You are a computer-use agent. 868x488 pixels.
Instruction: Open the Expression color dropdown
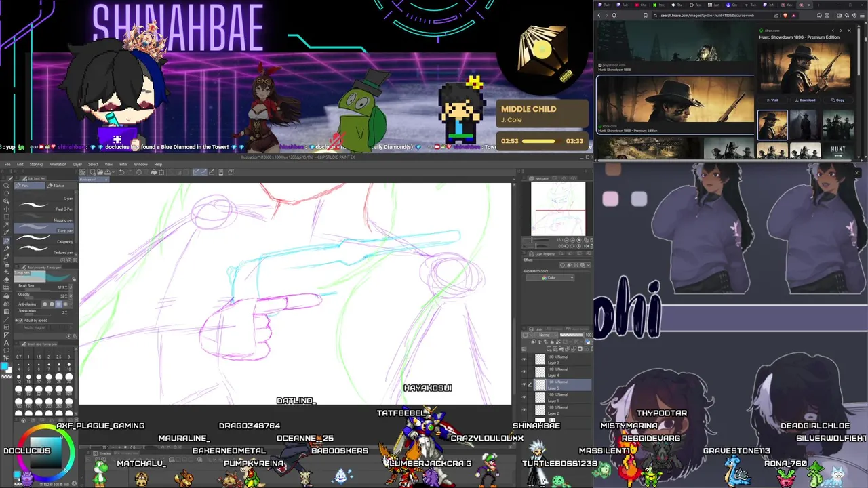[x=550, y=277]
